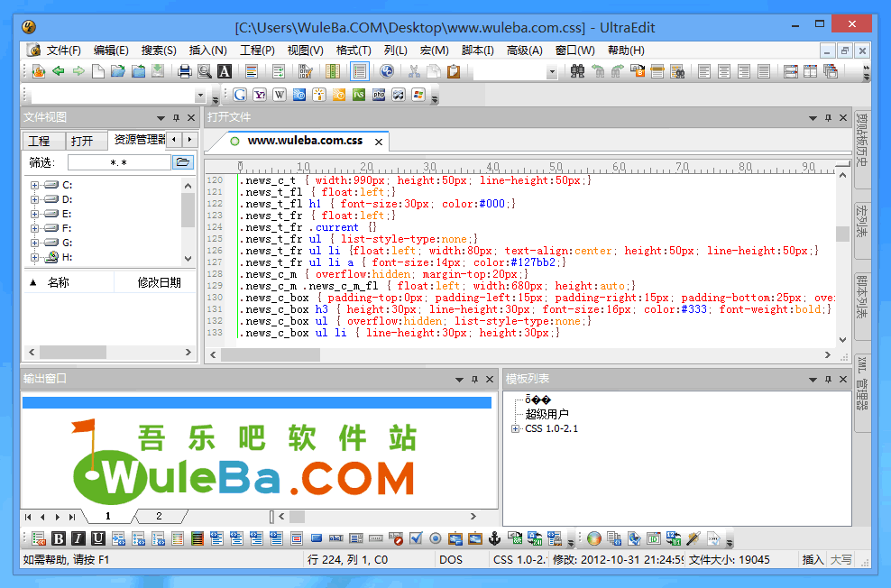
Task: Open the find text dropdown in main toolbar
Action: click(552, 71)
